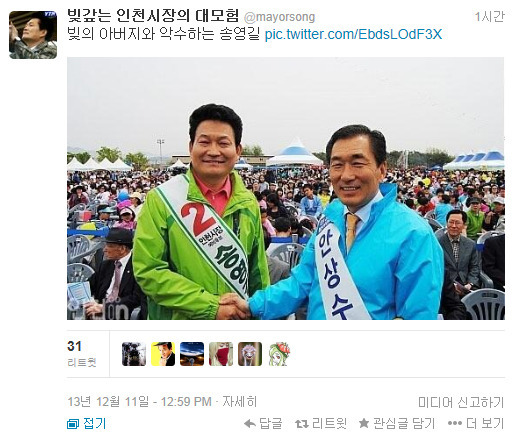Open the ostrich retweeter avatar
514x432 pixels.
click(250, 354)
